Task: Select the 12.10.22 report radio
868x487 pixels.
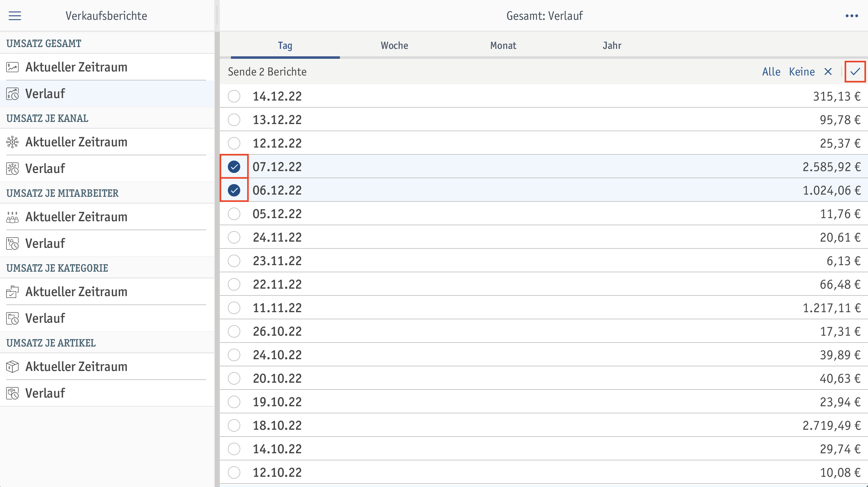Action: click(234, 472)
